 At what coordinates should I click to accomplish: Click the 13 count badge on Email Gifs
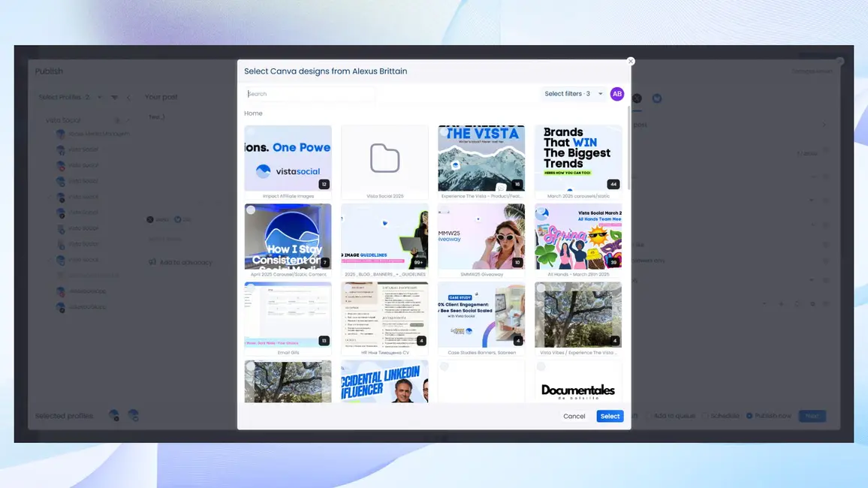[324, 341]
